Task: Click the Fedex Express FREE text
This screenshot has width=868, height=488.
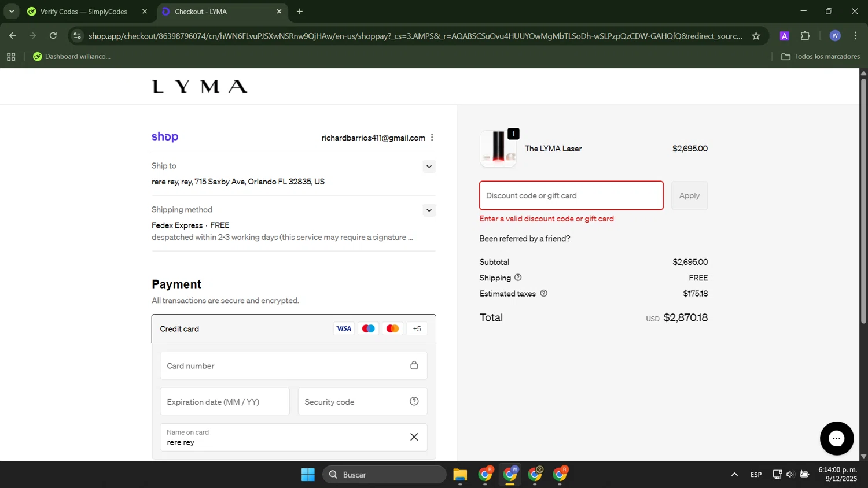Action: pos(190,225)
